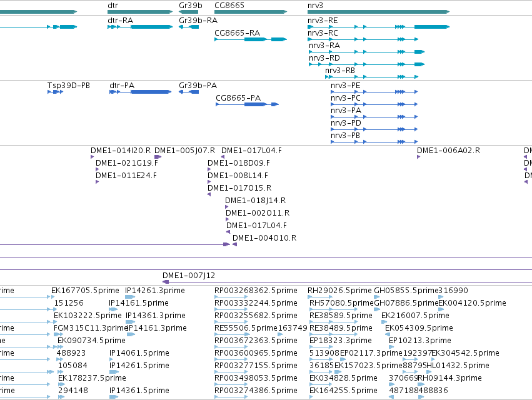
Task: Click the RH29026.5prime EST label
Action: coord(339,291)
